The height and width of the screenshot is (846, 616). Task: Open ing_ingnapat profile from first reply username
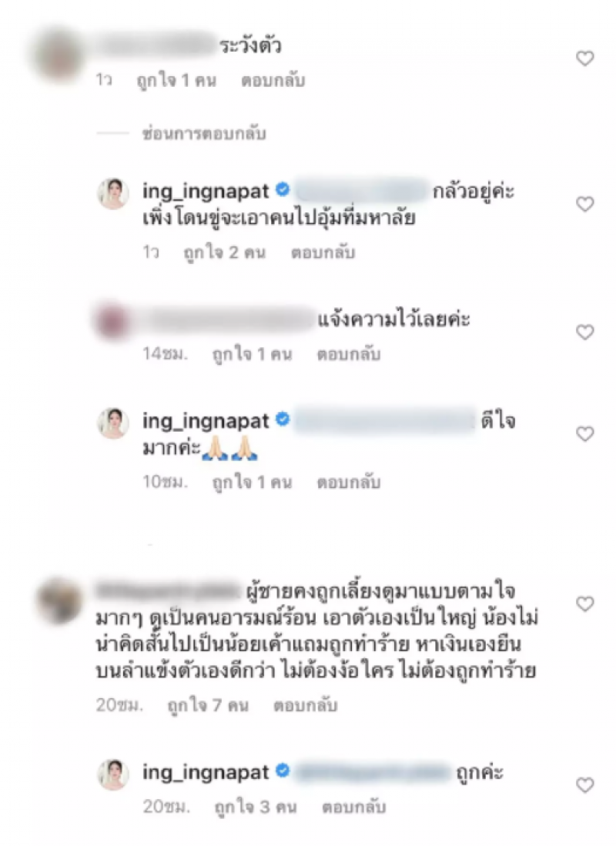pyautogui.click(x=205, y=191)
